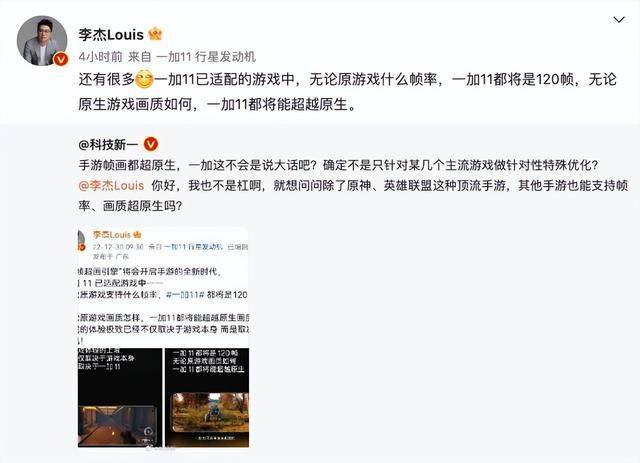Click the 4小时前 post timestamp
Image resolution: width=640 pixels, height=463 pixels.
[100, 57]
